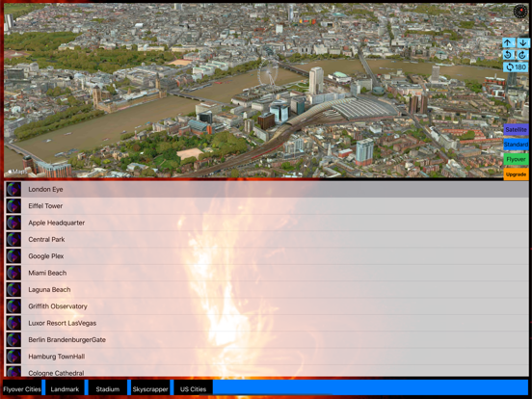Select Miami Beach entry
The width and height of the screenshot is (532, 399).
(x=266, y=273)
